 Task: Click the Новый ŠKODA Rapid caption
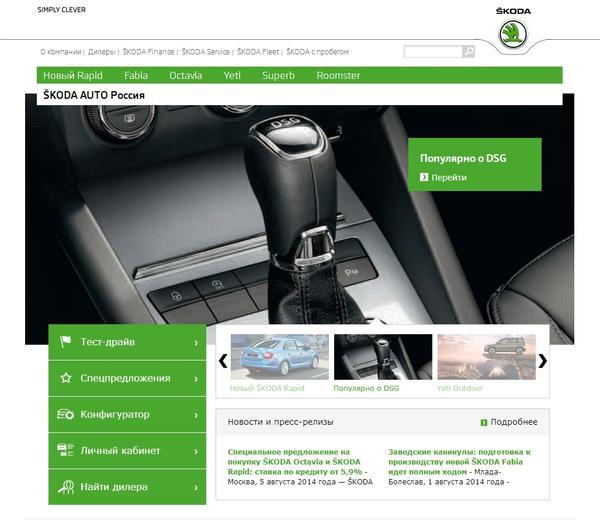point(267,388)
